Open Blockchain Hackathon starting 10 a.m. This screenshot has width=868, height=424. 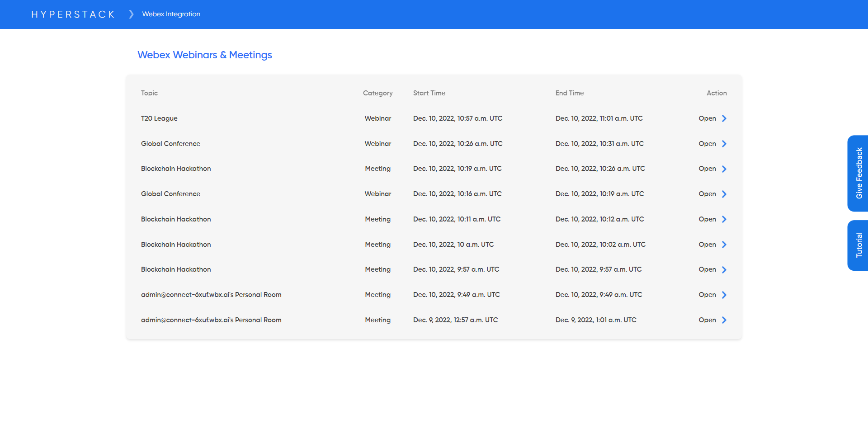point(707,245)
